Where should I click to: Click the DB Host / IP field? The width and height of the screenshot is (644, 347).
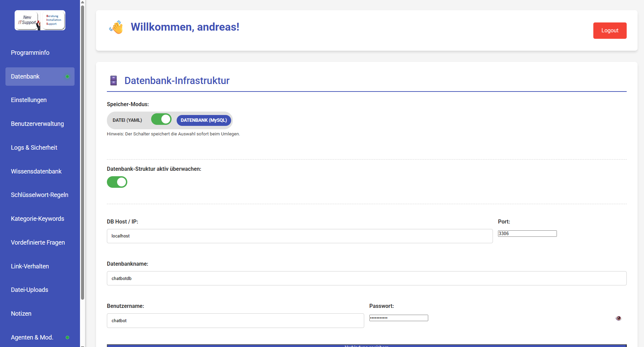300,236
